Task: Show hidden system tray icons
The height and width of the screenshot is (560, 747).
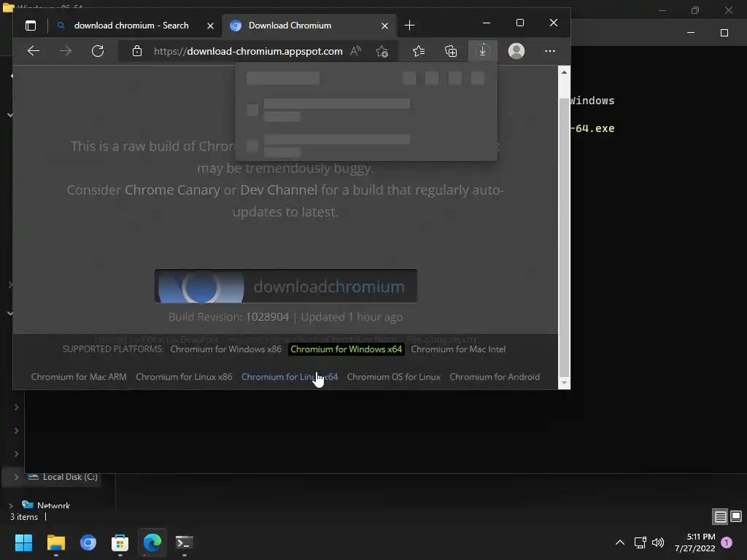Action: 620,542
